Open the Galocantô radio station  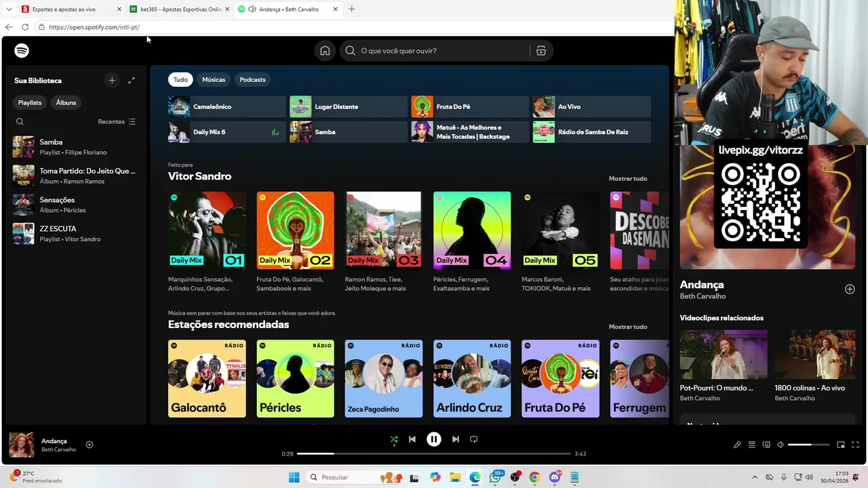[x=207, y=379]
